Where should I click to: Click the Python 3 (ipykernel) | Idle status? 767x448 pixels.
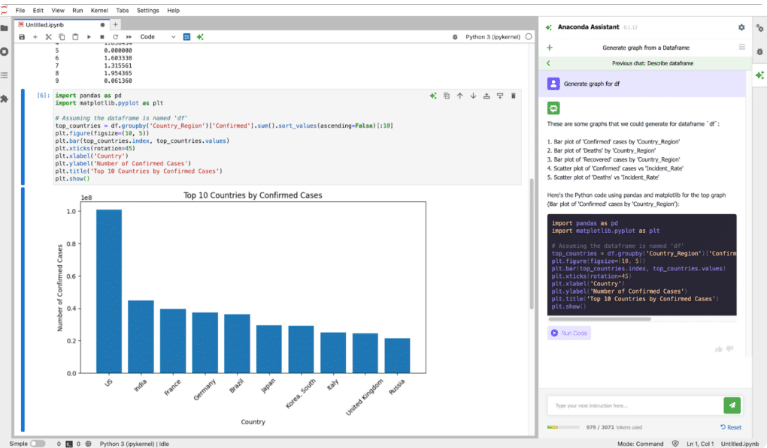(x=134, y=444)
